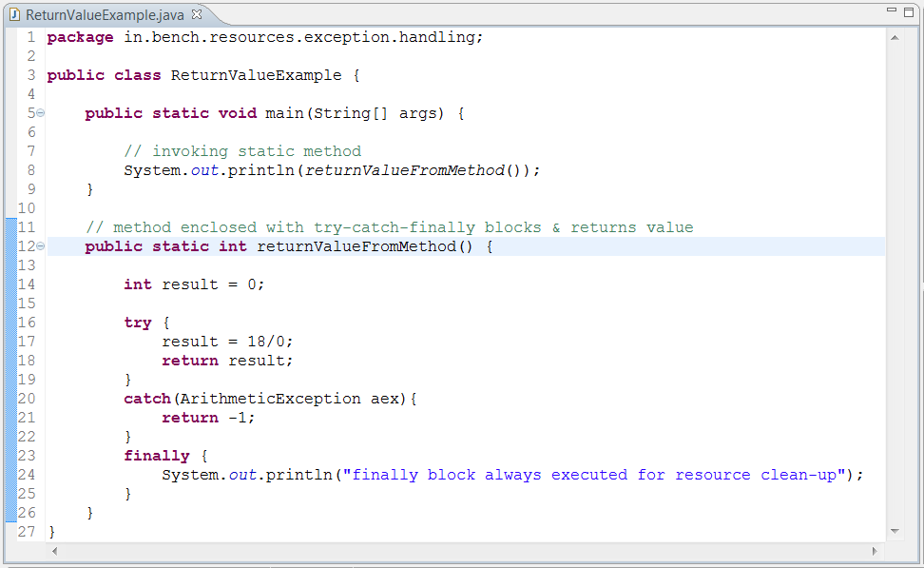Viewport: 924px width, 568px height.
Task: Select the ReturnValueExample.java tab
Action: (105, 14)
